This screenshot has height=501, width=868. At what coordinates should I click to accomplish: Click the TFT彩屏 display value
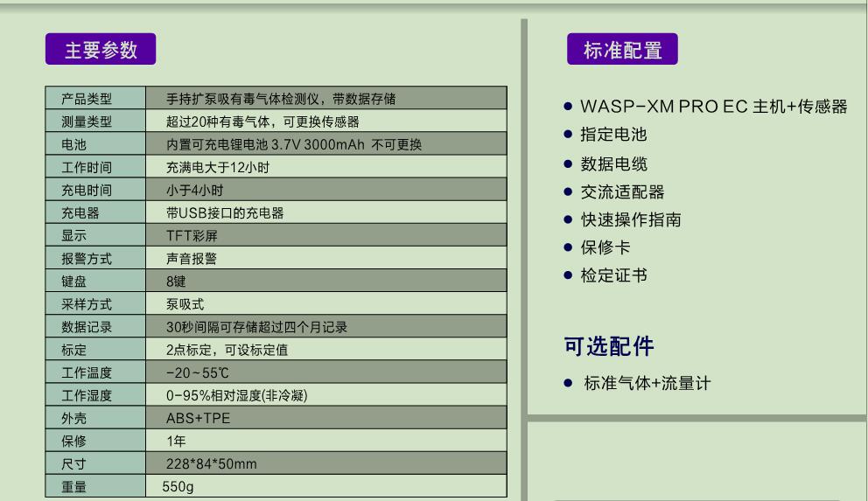[x=192, y=235]
